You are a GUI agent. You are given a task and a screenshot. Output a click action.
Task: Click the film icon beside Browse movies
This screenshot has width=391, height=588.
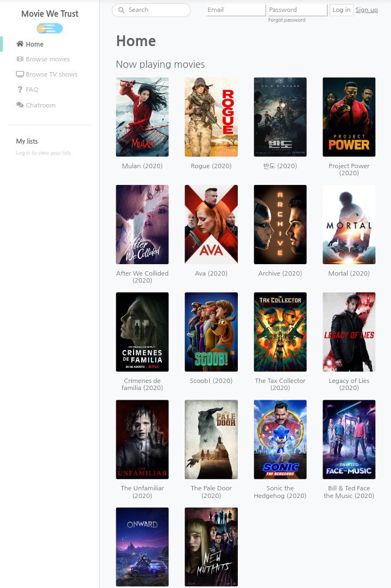tap(20, 59)
